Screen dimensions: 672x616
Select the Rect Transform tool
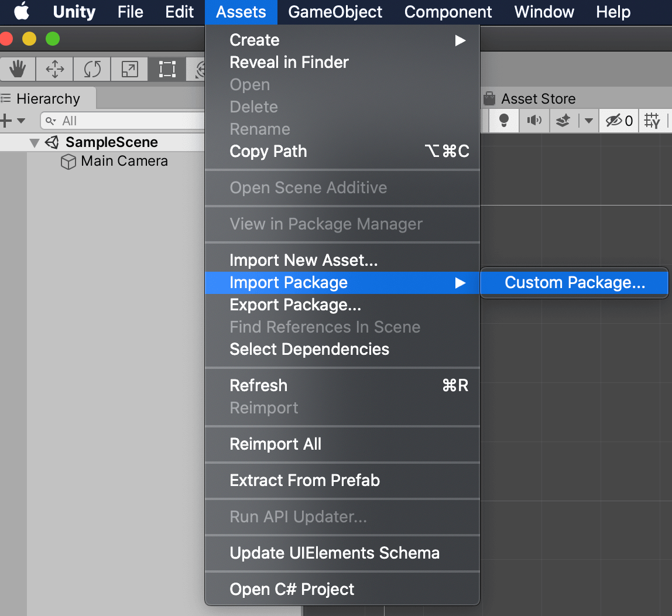click(167, 70)
